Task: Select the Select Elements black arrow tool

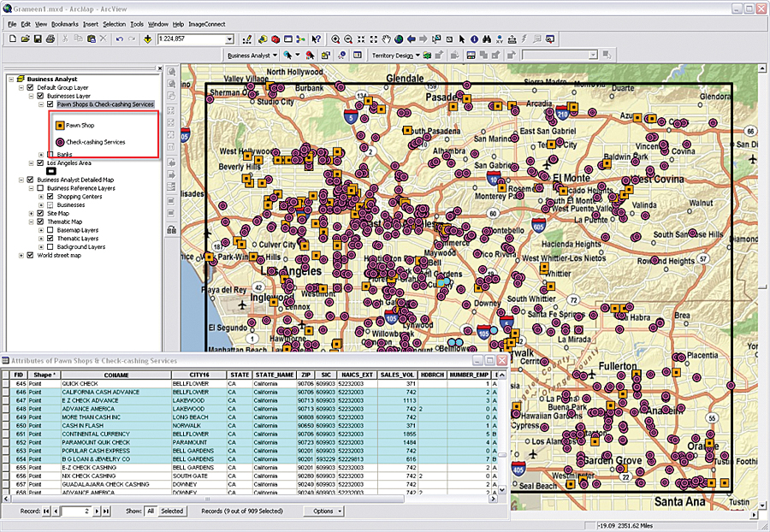Action: point(462,38)
